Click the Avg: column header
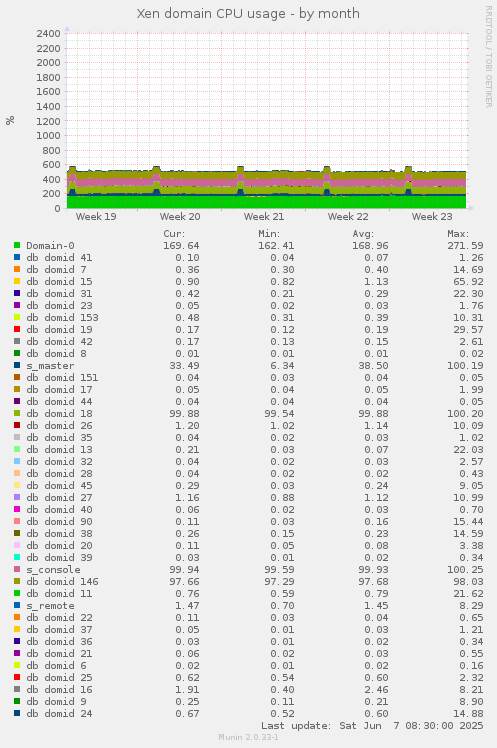This screenshot has height=748, width=497. [x=363, y=234]
